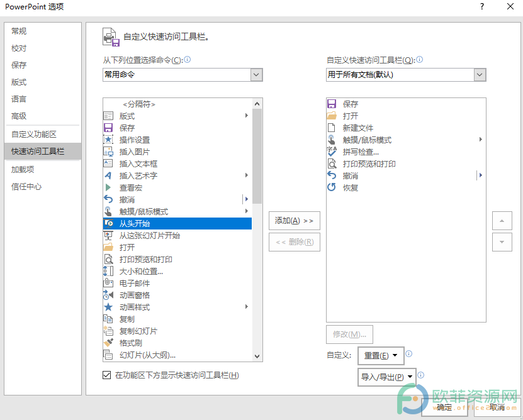Select the 拼写检查 checkmark icon
This screenshot has height=420, width=523.
(x=332, y=152)
